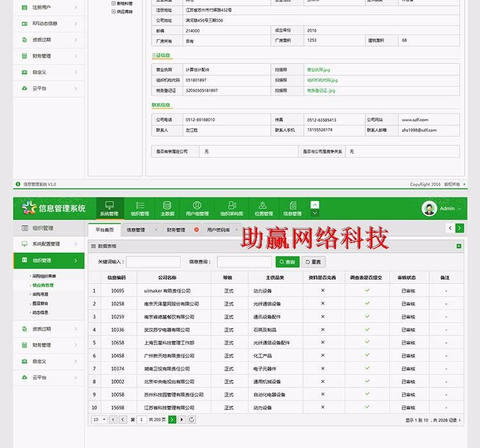Switch to the 平台首页 tab
480x448 pixels.
[x=104, y=230]
